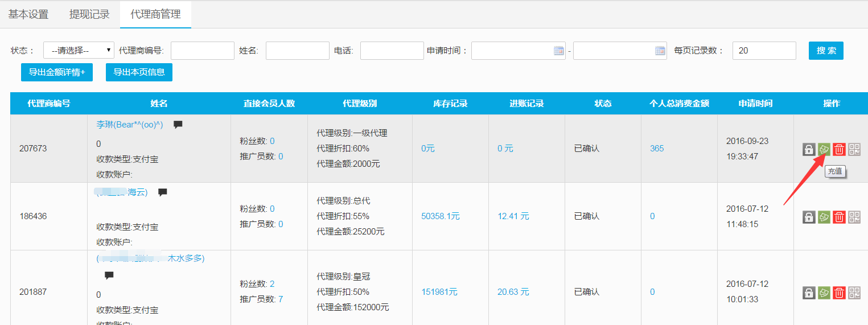
Task: Click green recharge icon for agent 207673
Action: (824, 149)
